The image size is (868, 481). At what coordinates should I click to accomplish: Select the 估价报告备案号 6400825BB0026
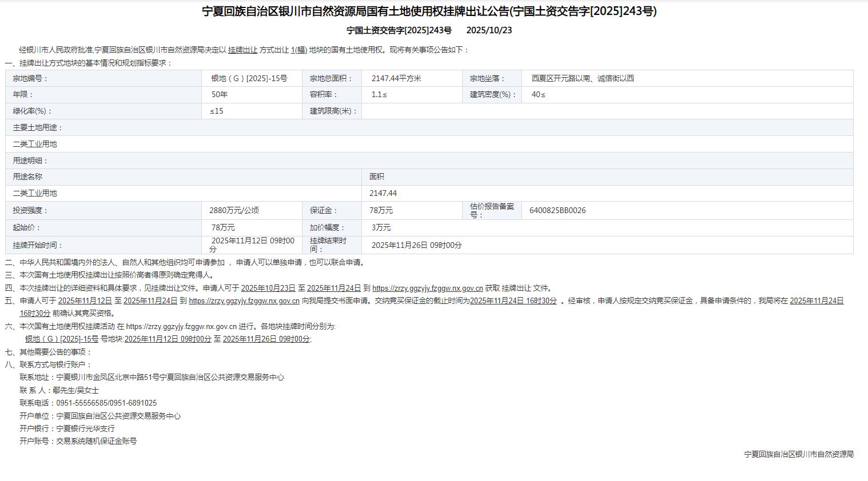[x=558, y=211]
